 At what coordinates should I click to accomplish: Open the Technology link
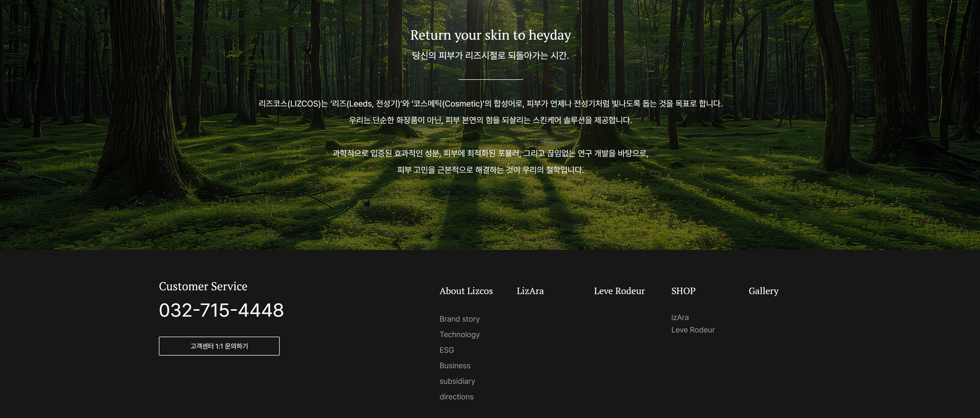pos(459,335)
